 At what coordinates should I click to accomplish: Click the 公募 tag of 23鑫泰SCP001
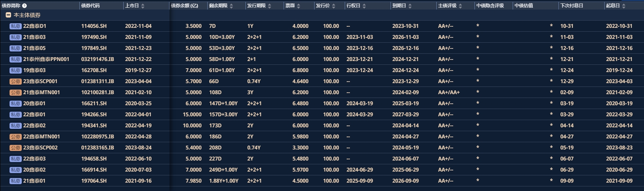pyautogui.click(x=16, y=81)
